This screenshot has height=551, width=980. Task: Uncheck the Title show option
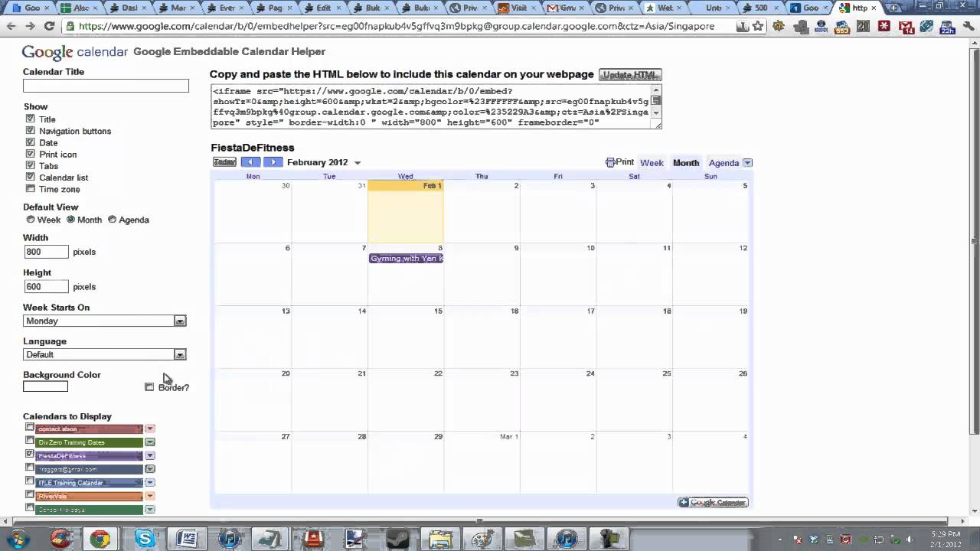point(31,119)
